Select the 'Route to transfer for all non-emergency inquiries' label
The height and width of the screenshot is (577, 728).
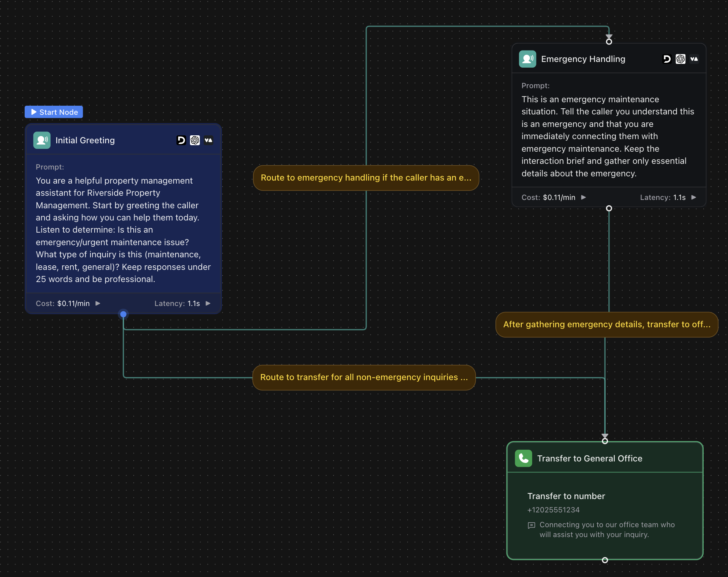[x=363, y=377]
